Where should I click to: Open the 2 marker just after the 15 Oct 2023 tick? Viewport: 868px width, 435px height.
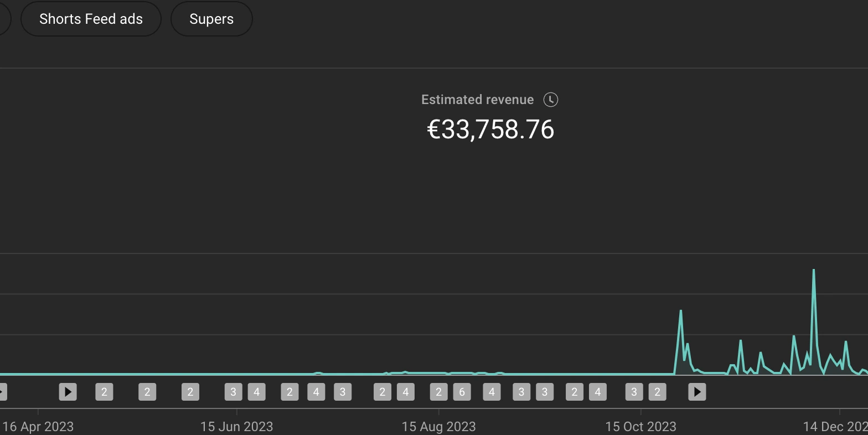pyautogui.click(x=657, y=392)
